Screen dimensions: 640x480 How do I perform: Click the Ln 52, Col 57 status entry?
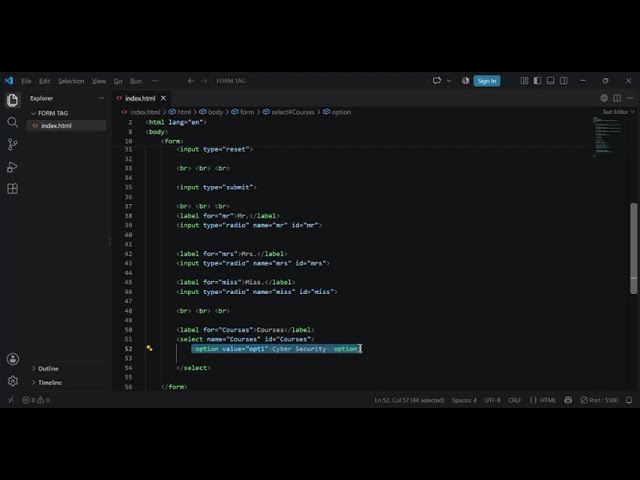click(x=409, y=400)
